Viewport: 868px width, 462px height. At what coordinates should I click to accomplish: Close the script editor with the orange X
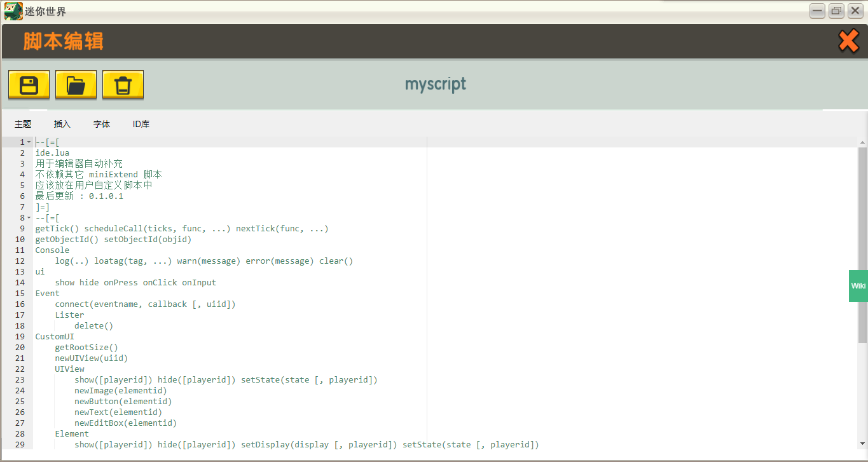pyautogui.click(x=848, y=41)
